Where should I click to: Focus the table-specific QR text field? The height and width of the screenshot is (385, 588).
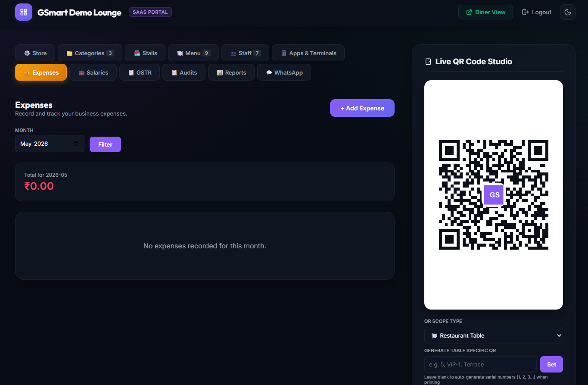tap(480, 364)
